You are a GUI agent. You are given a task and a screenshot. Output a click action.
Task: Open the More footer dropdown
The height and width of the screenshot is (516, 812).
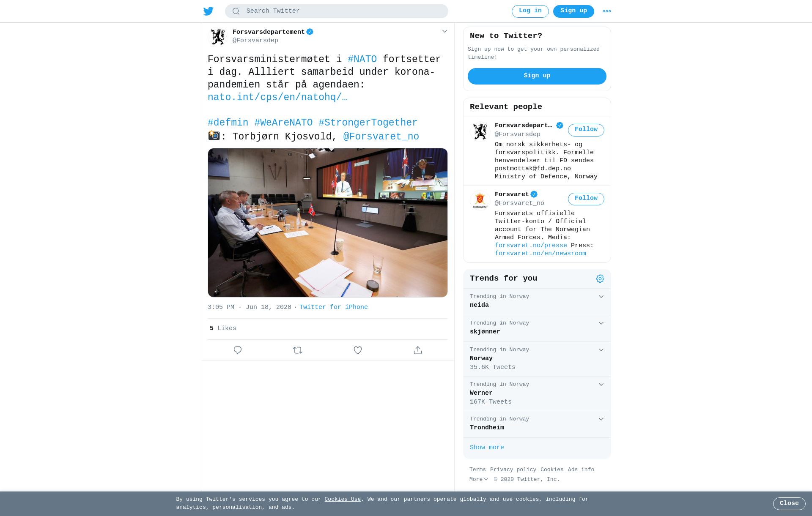(479, 479)
